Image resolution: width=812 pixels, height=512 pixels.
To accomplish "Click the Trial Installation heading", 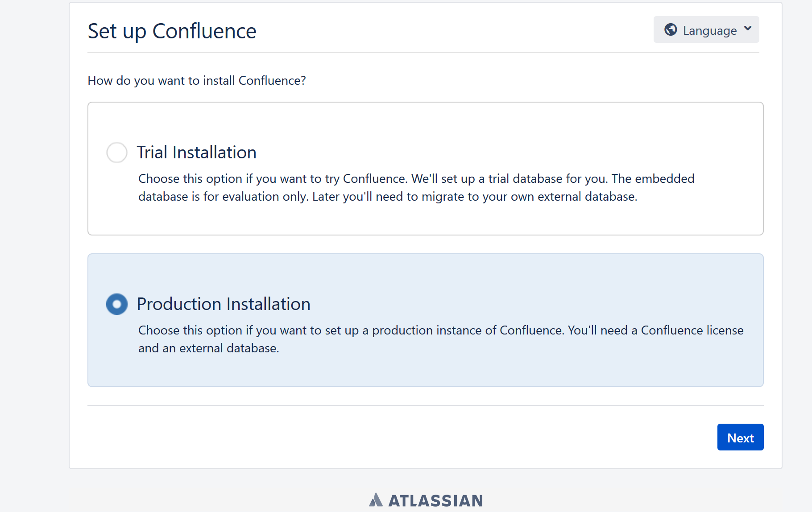I will pos(196,153).
